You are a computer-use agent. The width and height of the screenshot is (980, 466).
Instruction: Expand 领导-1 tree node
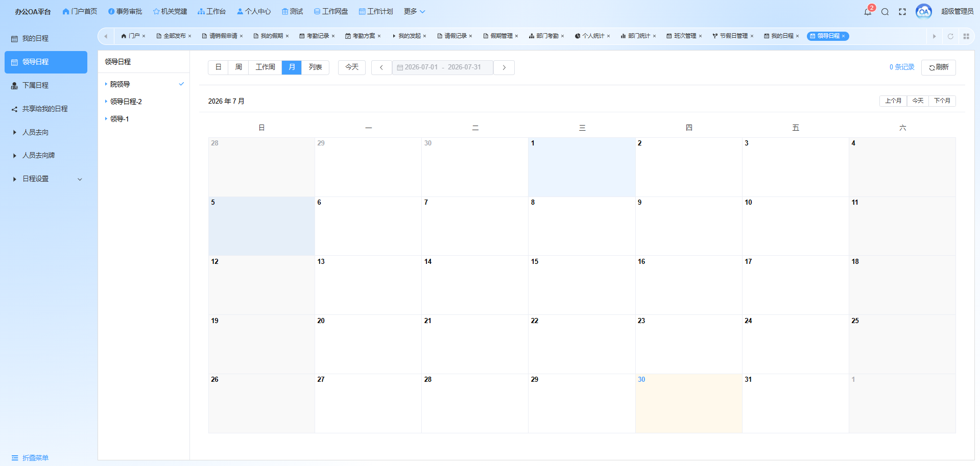click(106, 119)
